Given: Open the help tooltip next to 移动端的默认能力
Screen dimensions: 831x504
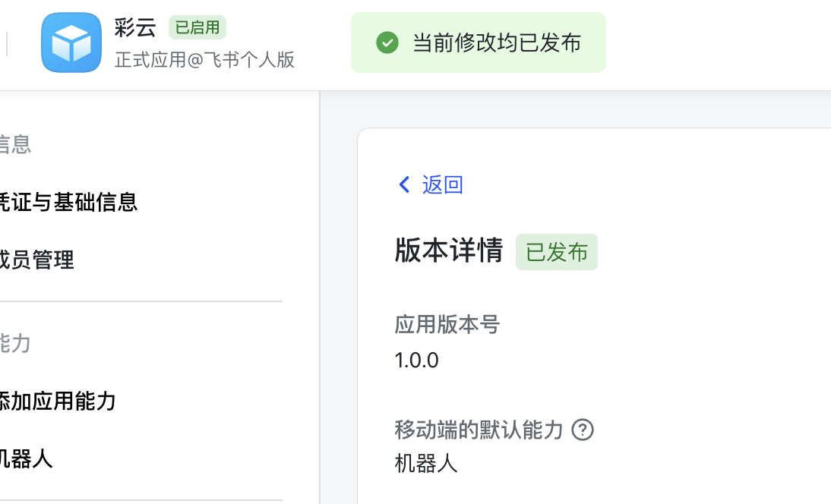Looking at the screenshot, I should tap(583, 430).
